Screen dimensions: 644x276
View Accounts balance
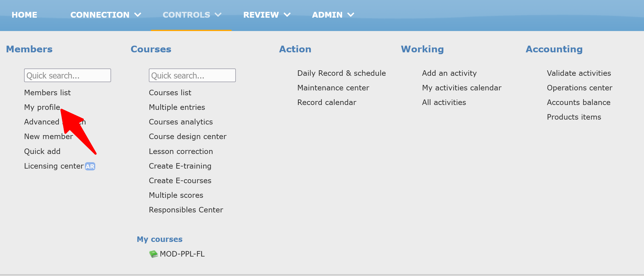578,103
